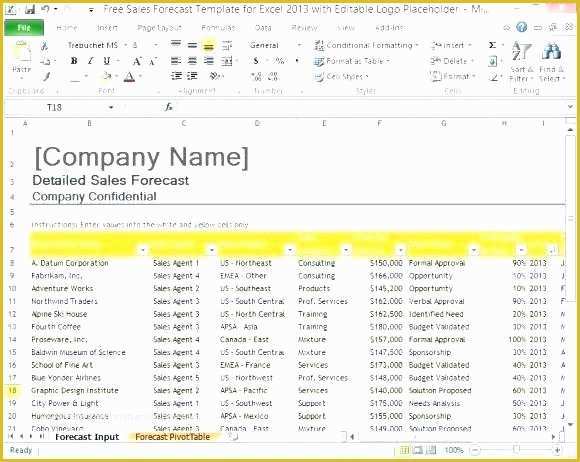Viewport: 580px width, 462px height.
Task: Increase font size with larger A icon
Action: click(x=137, y=61)
